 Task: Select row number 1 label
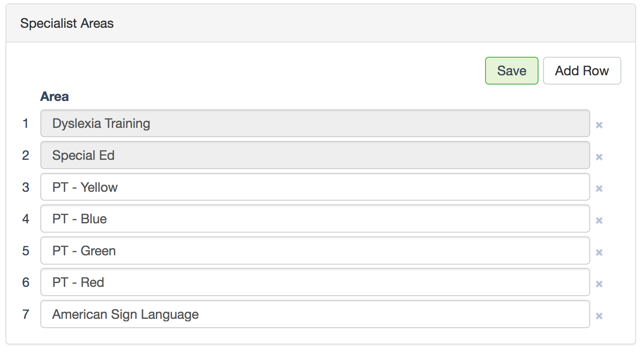pos(26,124)
